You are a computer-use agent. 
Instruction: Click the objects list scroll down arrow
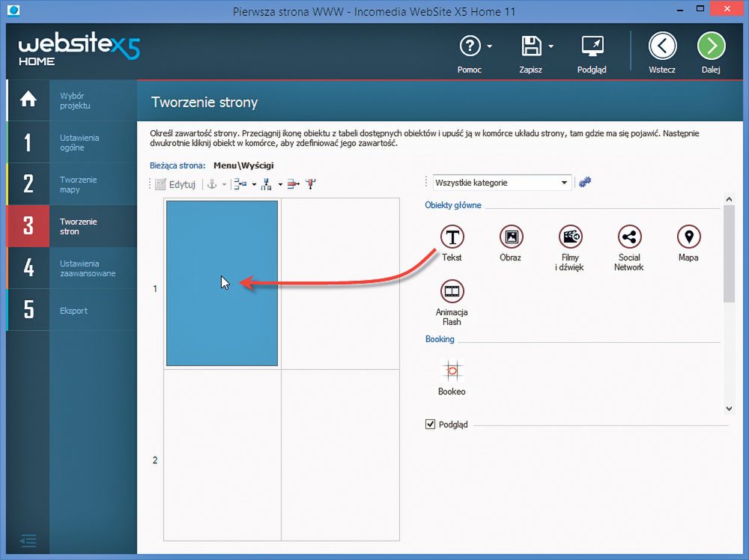pyautogui.click(x=729, y=408)
